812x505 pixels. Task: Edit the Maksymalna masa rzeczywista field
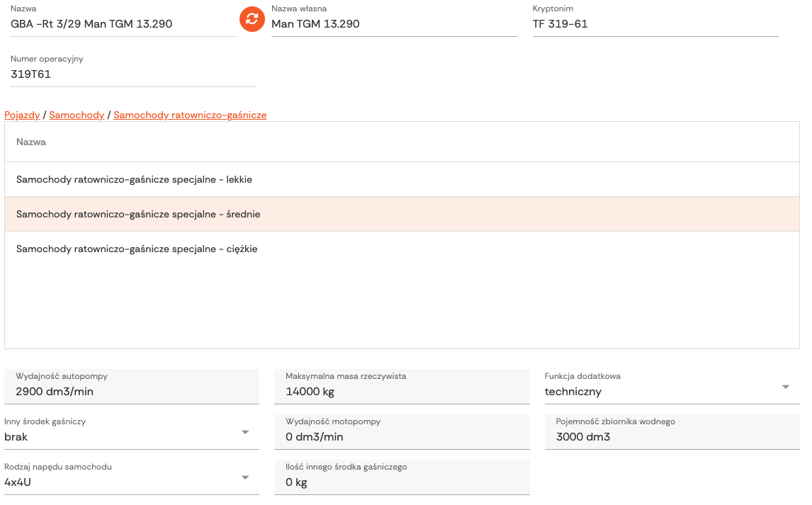pyautogui.click(x=401, y=391)
